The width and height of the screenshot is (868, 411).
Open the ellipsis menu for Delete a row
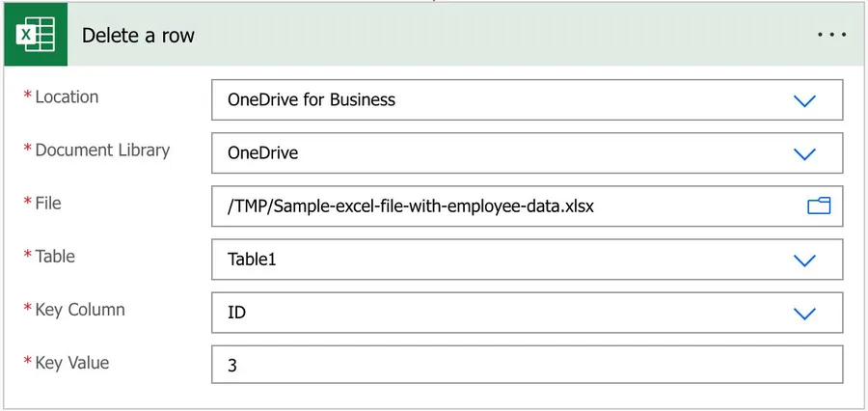(x=830, y=35)
